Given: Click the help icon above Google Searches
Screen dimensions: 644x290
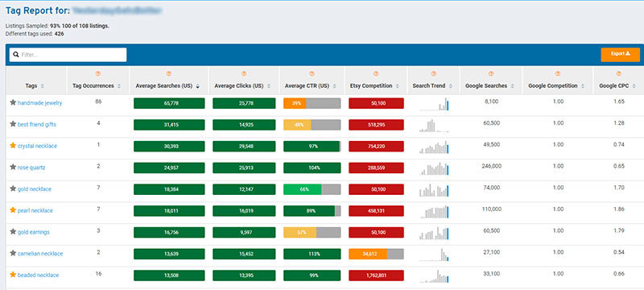Looking at the screenshot, I should pos(491,74).
